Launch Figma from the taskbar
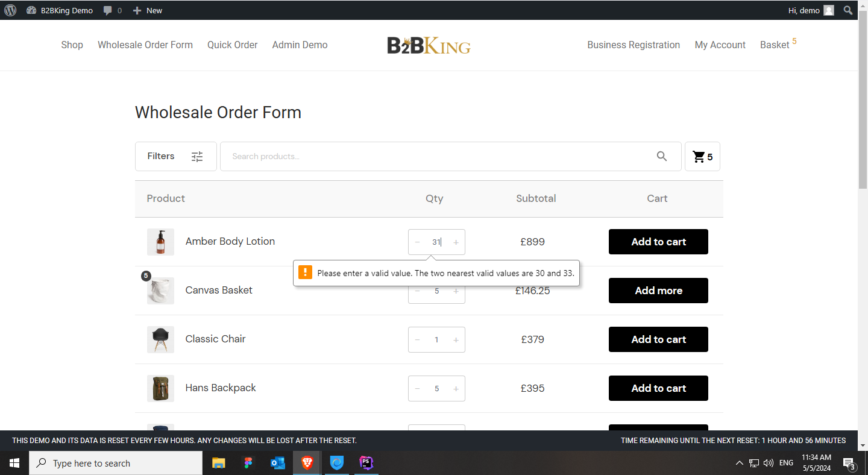Viewport: 868px width, 475px height. tap(248, 463)
